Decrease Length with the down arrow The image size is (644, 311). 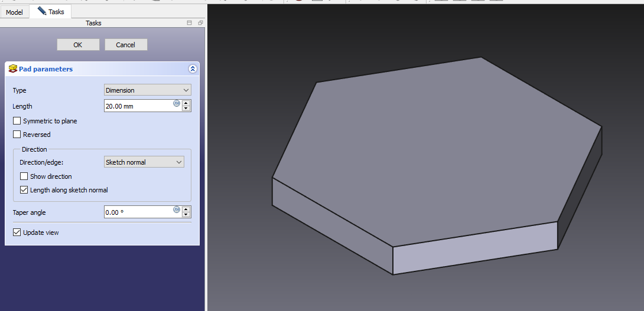point(186,109)
